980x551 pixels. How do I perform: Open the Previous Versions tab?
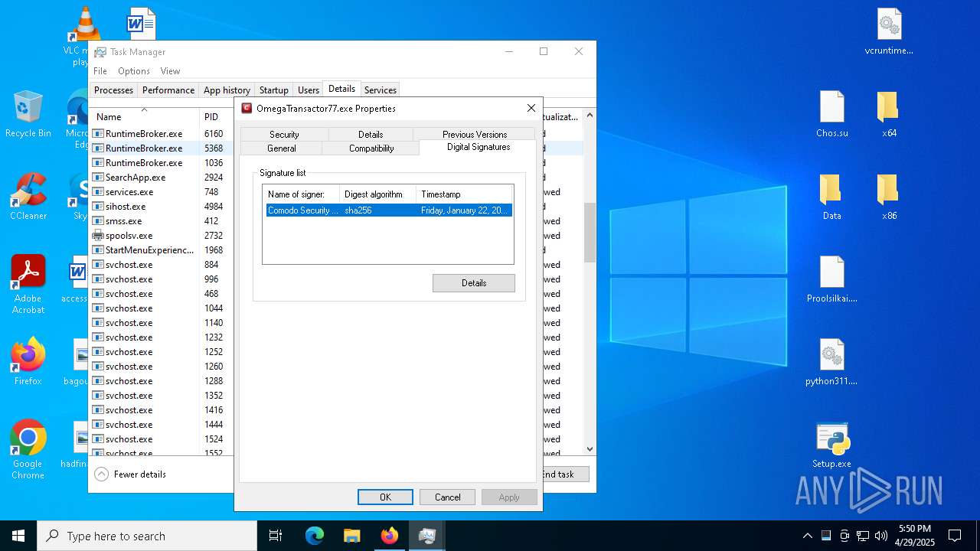[x=475, y=134]
